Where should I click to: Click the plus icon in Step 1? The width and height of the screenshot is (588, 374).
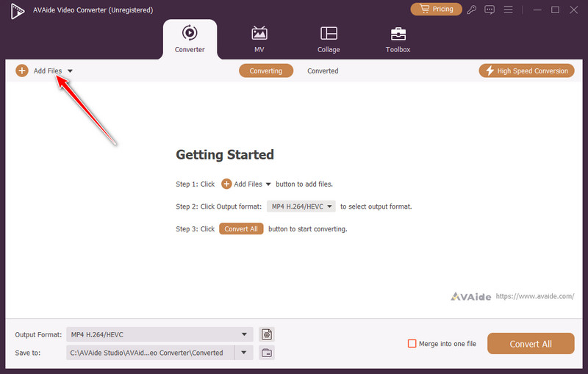tap(226, 184)
